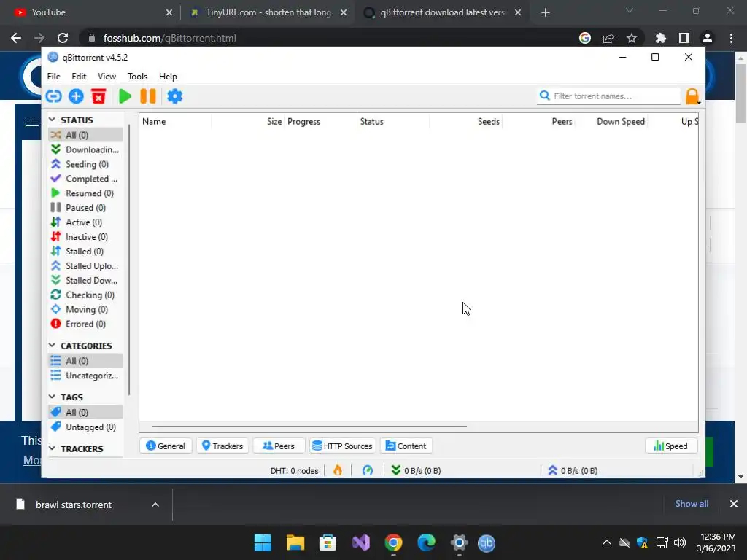747x560 pixels.
Task: Open the Speed graph tab
Action: coord(671,446)
